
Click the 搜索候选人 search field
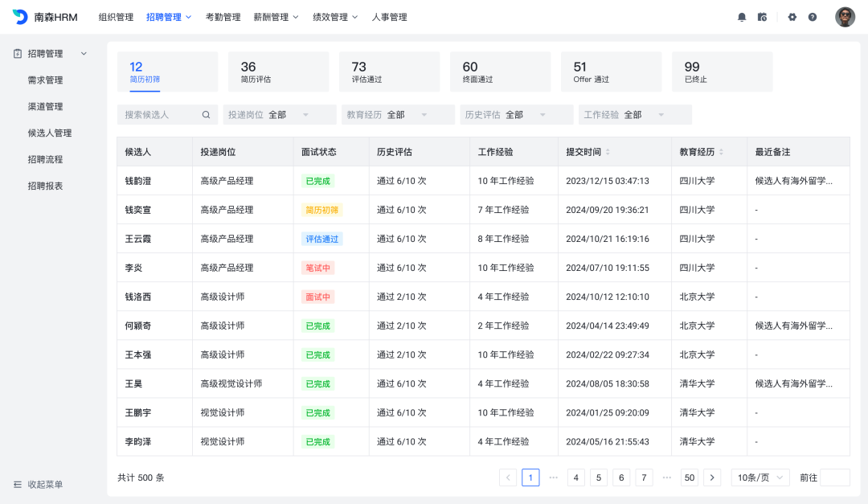[x=159, y=115]
